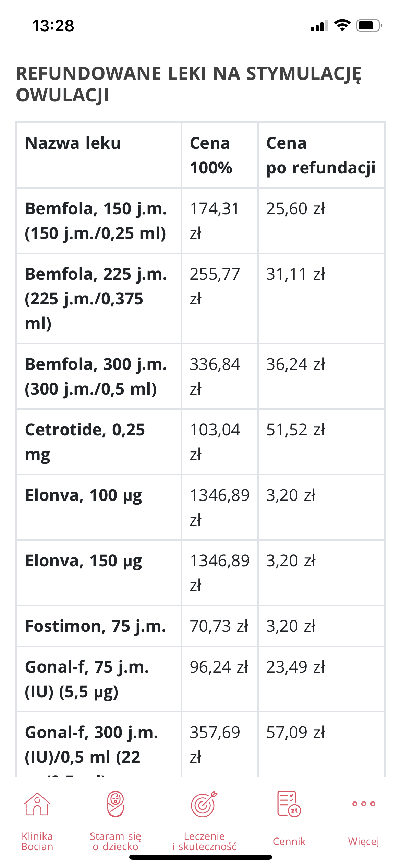Tap the Elonva 100 µg drug name
This screenshot has height=868, width=401.
(x=84, y=496)
